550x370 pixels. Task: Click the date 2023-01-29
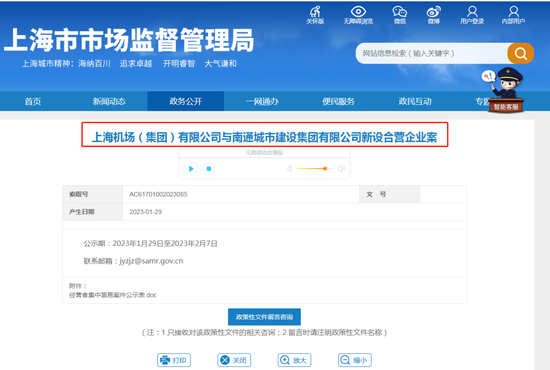(x=146, y=212)
